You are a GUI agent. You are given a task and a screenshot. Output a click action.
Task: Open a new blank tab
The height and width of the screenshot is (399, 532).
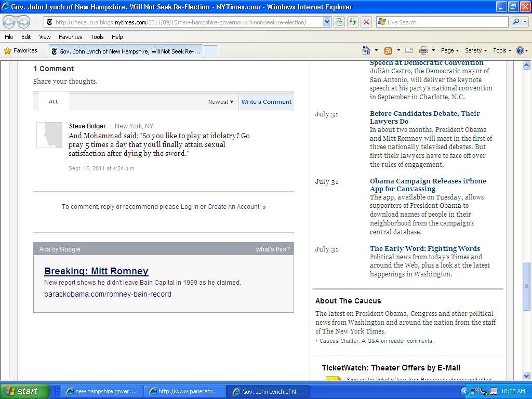[x=210, y=51]
